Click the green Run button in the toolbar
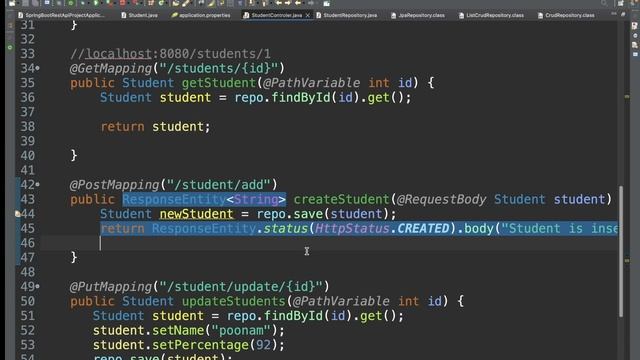This screenshot has width=640, height=360. coord(96,3)
